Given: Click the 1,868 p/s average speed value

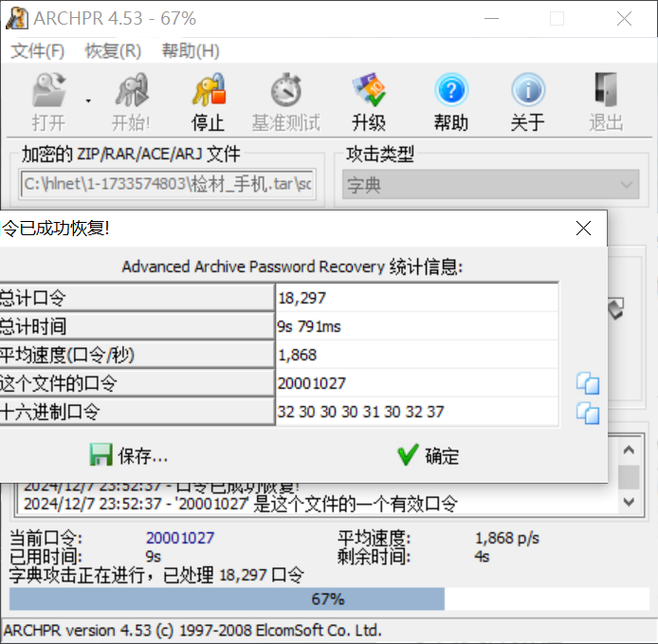Looking at the screenshot, I should pyautogui.click(x=507, y=538).
